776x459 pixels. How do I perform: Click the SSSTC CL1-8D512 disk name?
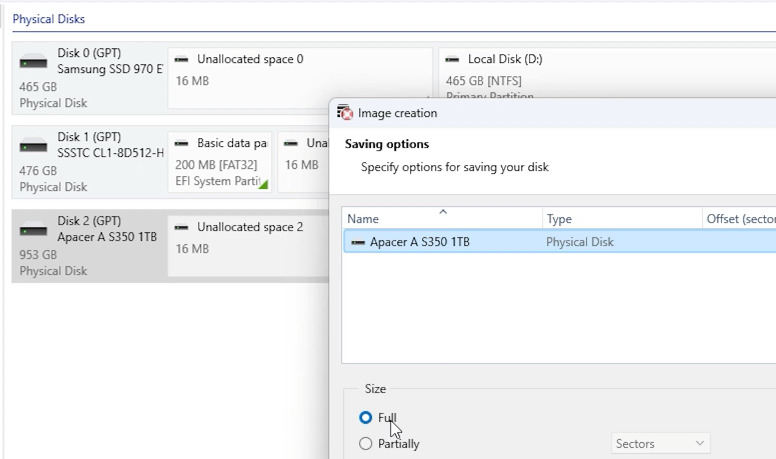110,153
